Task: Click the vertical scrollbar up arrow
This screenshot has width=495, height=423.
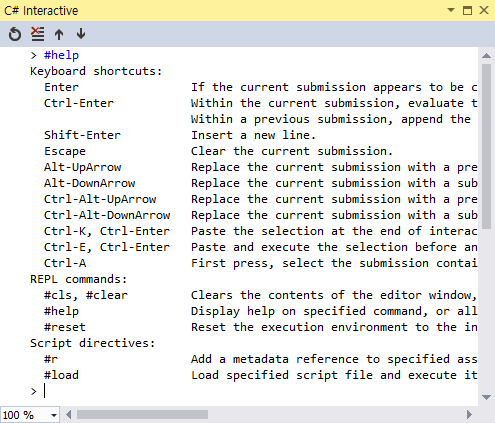Action: click(x=486, y=56)
